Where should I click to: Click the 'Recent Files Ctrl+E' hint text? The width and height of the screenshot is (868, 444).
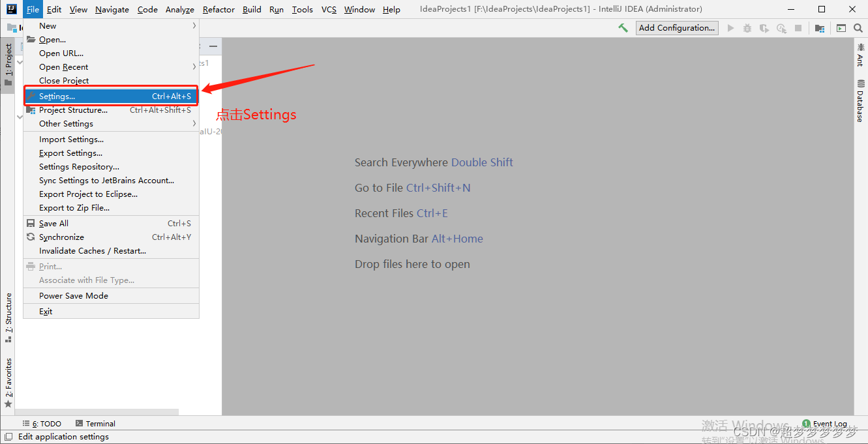click(401, 213)
